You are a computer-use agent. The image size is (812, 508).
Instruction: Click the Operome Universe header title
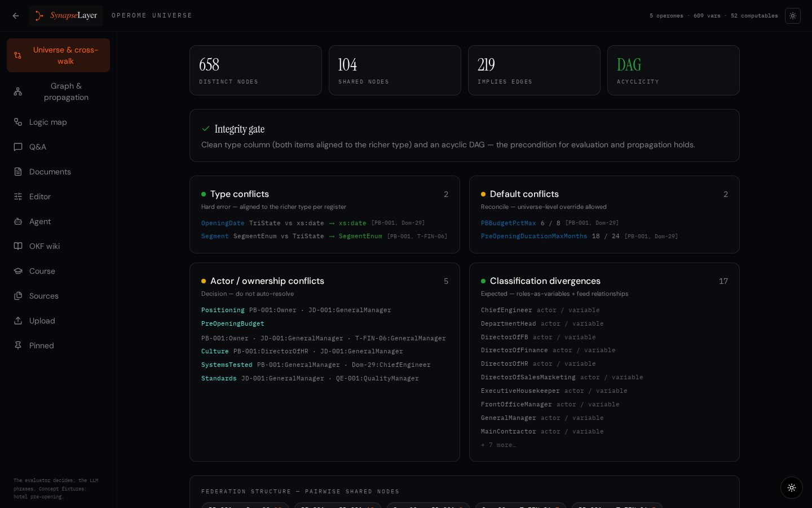click(x=152, y=16)
